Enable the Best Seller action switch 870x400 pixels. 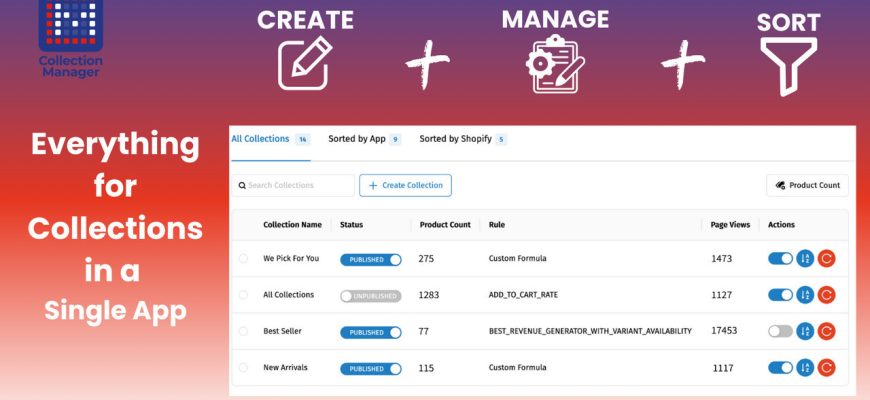coord(780,331)
